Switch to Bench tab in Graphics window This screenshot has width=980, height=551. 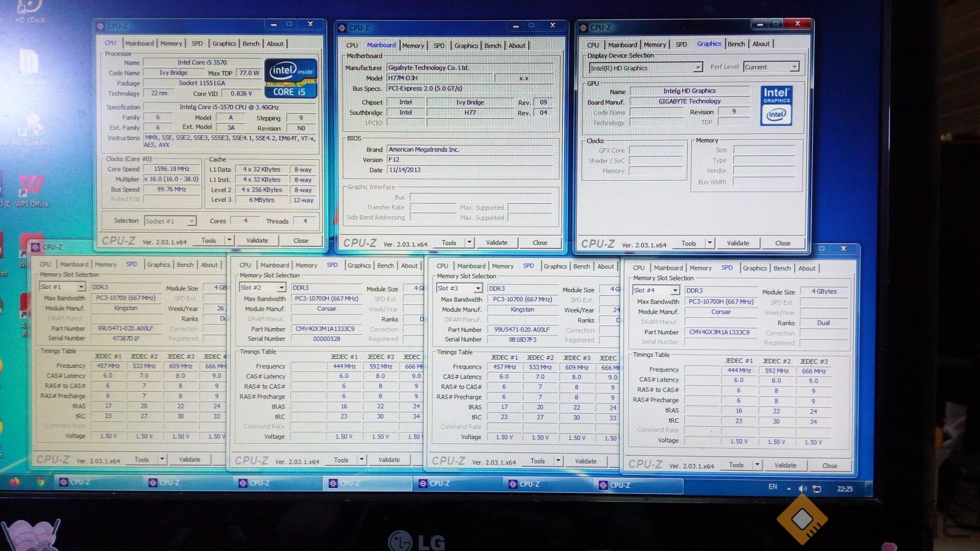click(x=736, y=44)
